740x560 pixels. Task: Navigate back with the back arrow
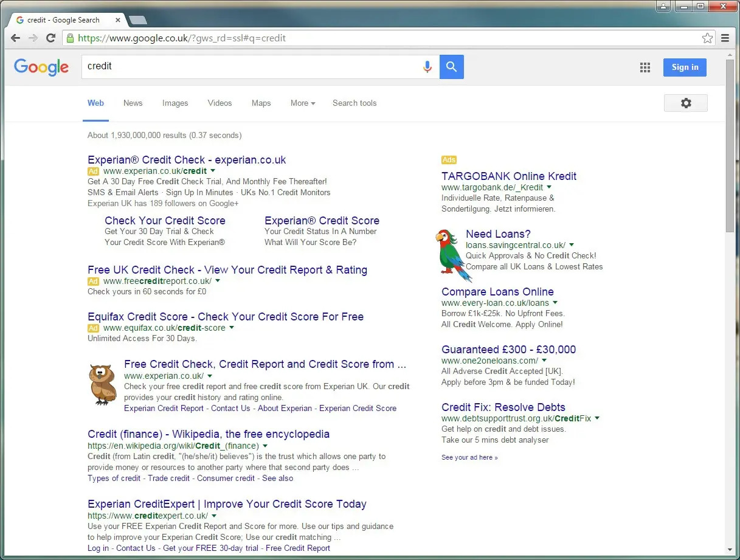[15, 38]
